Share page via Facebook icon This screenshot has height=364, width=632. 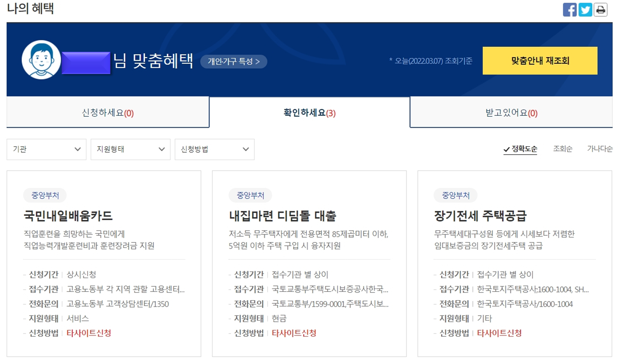[570, 10]
